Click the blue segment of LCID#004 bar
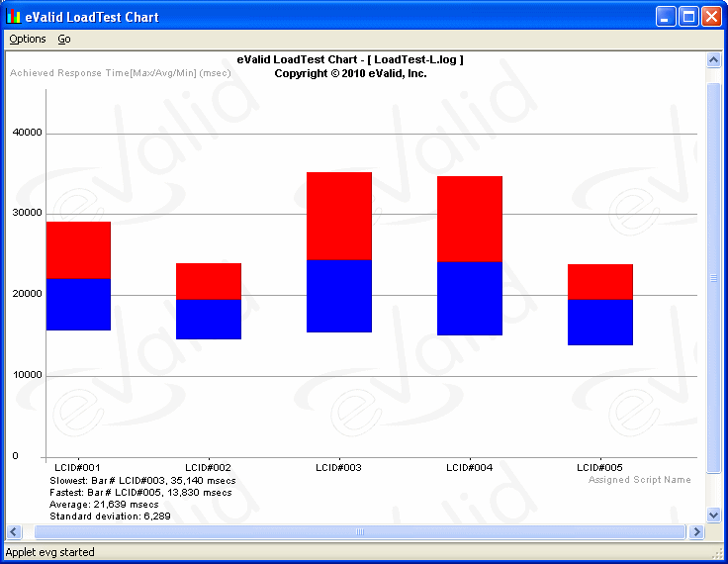Screen dimensions: 728x564 pos(470,298)
